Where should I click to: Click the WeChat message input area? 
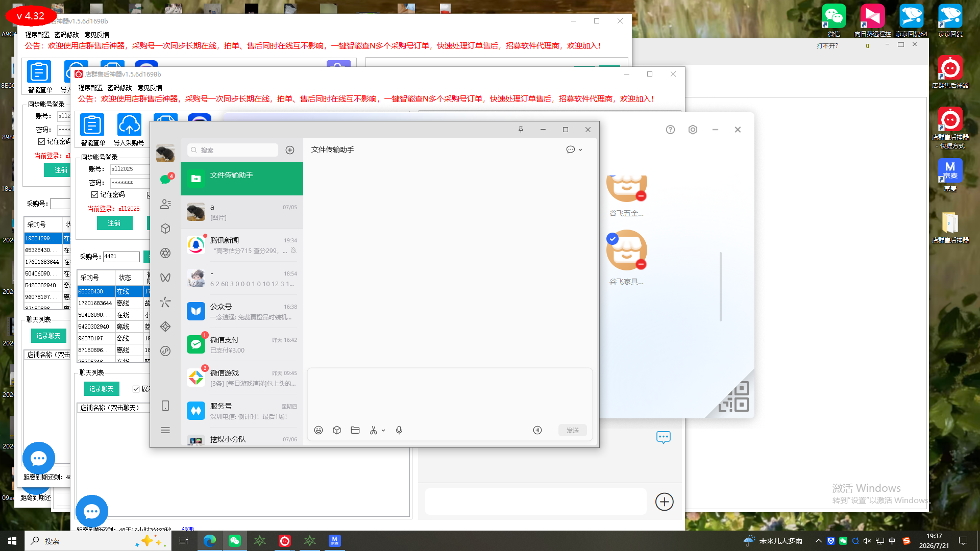[x=450, y=395]
